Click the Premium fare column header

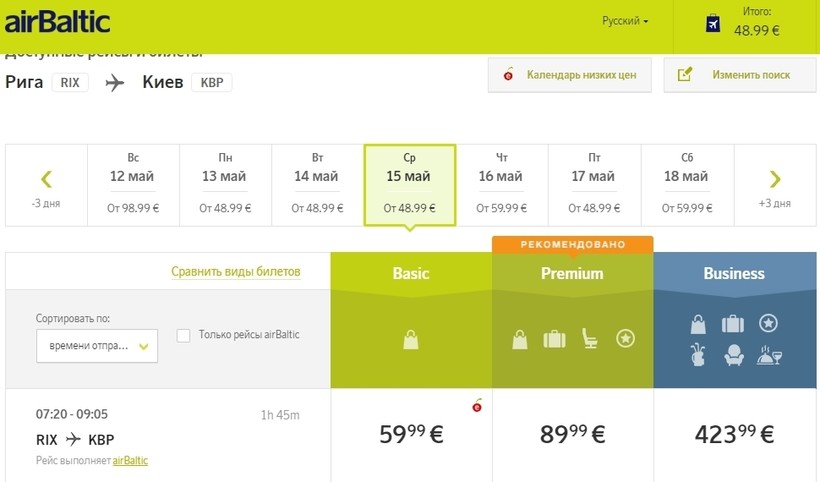point(572,273)
